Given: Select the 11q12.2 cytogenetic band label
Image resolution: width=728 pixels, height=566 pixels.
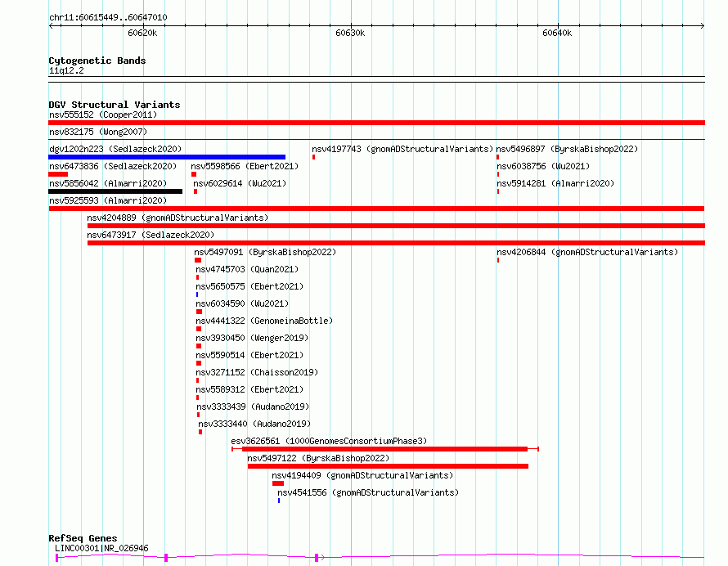Looking at the screenshot, I should pyautogui.click(x=66, y=70).
